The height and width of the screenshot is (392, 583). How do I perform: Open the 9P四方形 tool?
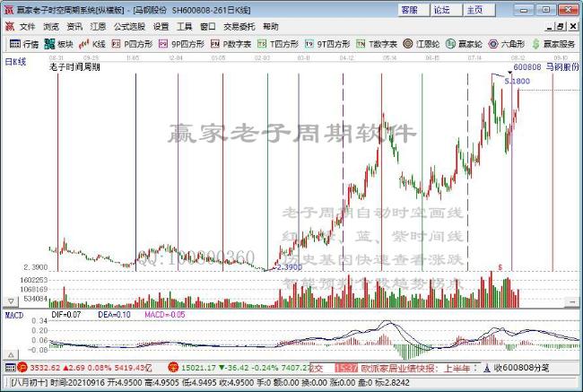[181, 44]
